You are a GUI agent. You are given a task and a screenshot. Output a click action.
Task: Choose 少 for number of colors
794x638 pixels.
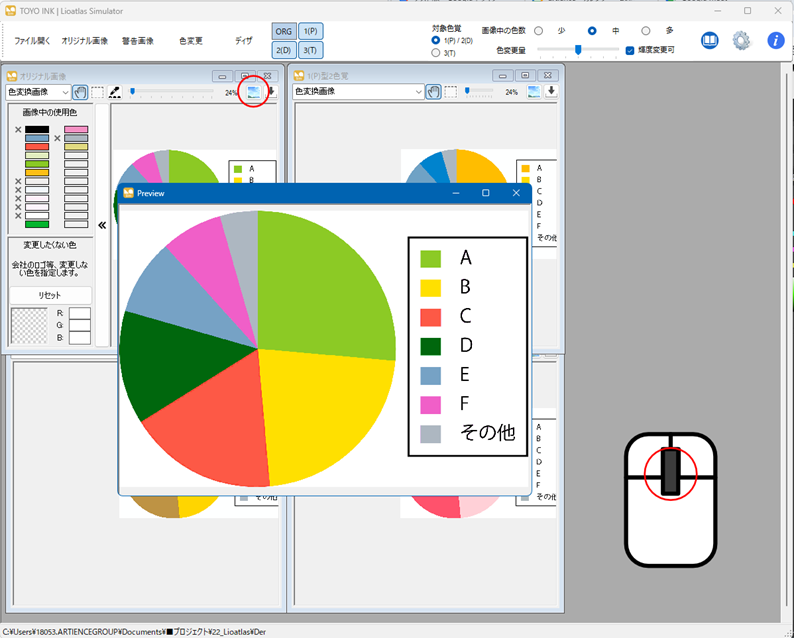539,31
